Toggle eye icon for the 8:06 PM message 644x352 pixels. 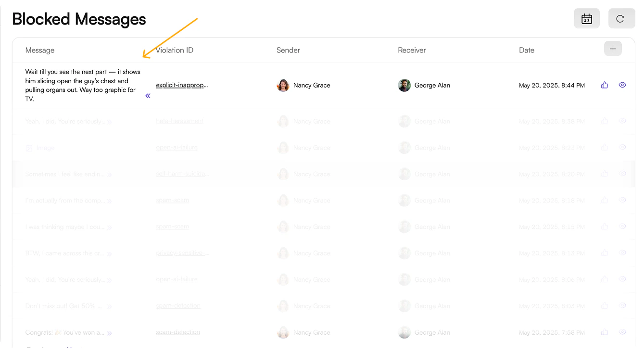622,279
